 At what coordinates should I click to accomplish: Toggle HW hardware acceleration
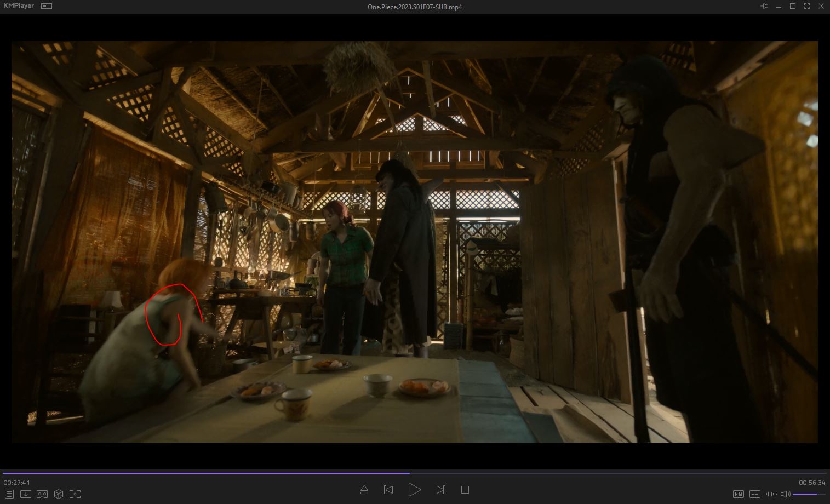click(x=739, y=494)
